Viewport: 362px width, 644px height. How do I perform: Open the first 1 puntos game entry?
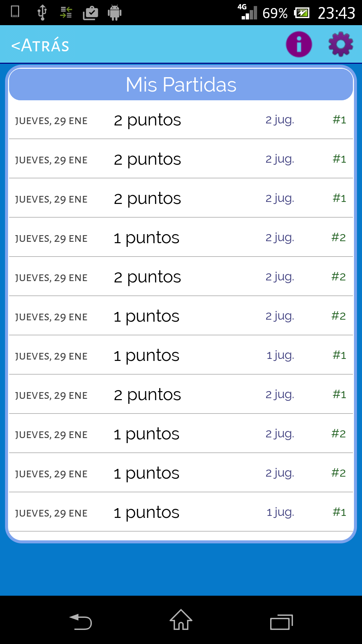181,237
